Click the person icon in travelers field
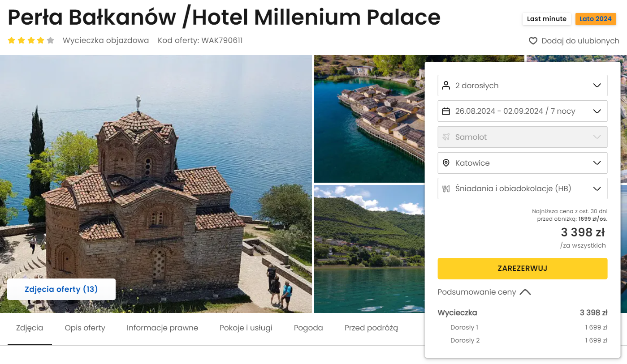 pyautogui.click(x=446, y=86)
